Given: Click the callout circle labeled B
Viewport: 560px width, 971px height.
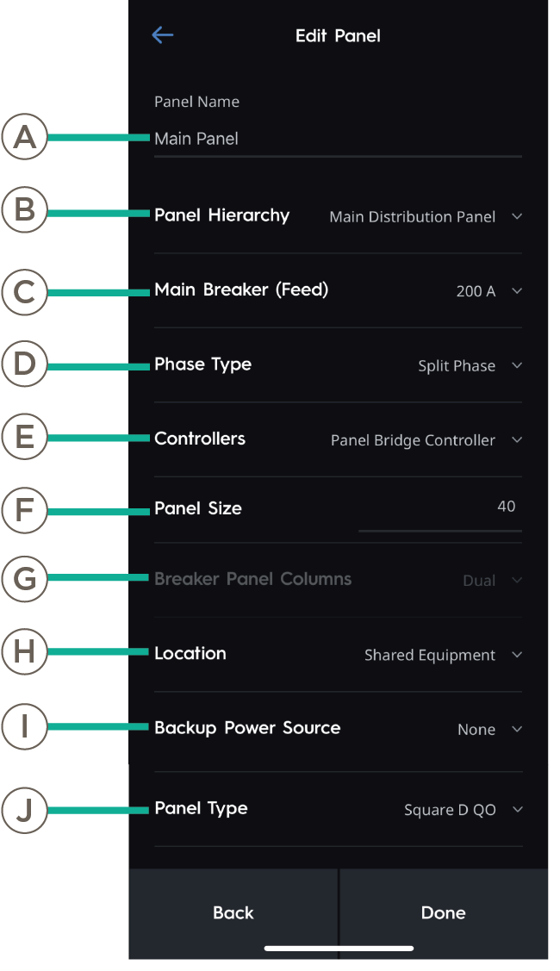Looking at the screenshot, I should tap(25, 210).
